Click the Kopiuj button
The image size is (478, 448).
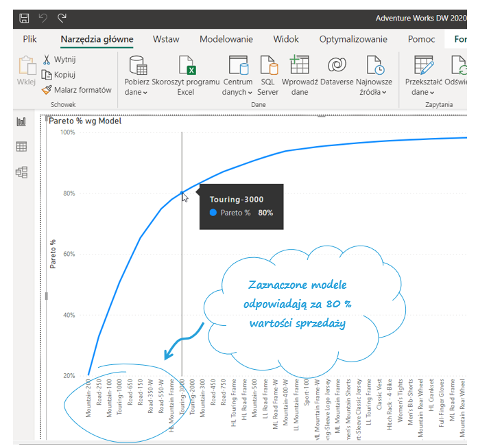(59, 75)
